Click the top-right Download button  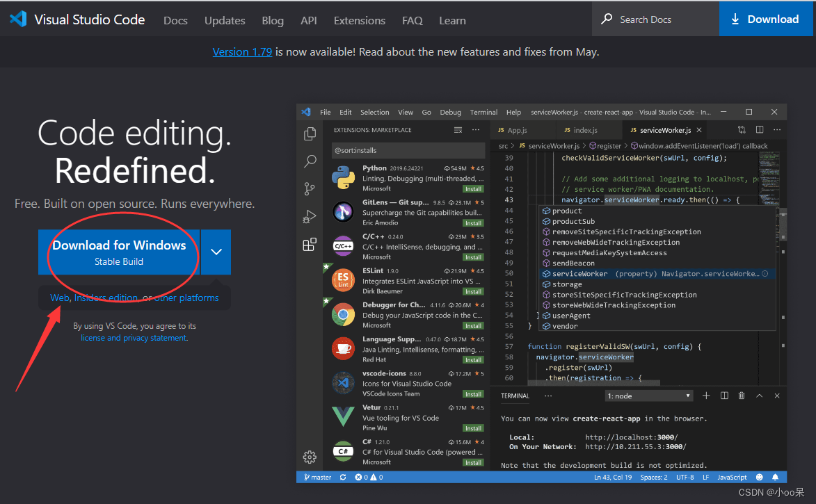[x=766, y=19]
